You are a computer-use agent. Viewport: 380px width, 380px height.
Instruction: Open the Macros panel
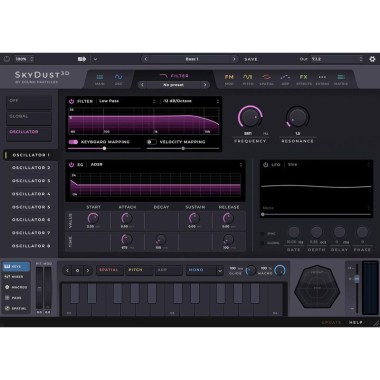point(16,287)
